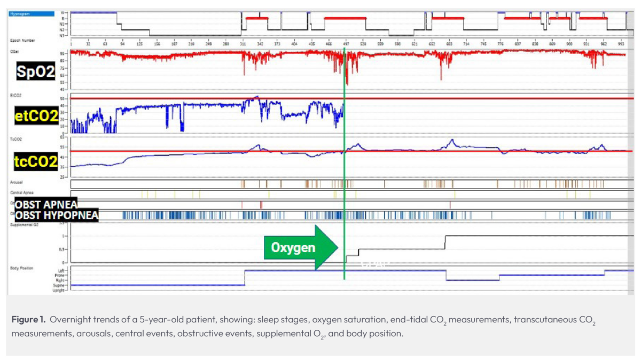Click the SpO2 channel label

tap(36, 72)
